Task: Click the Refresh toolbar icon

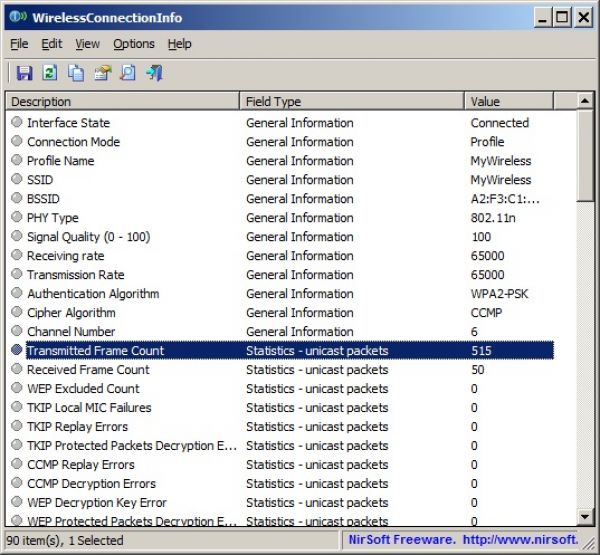Action: pyautogui.click(x=50, y=73)
